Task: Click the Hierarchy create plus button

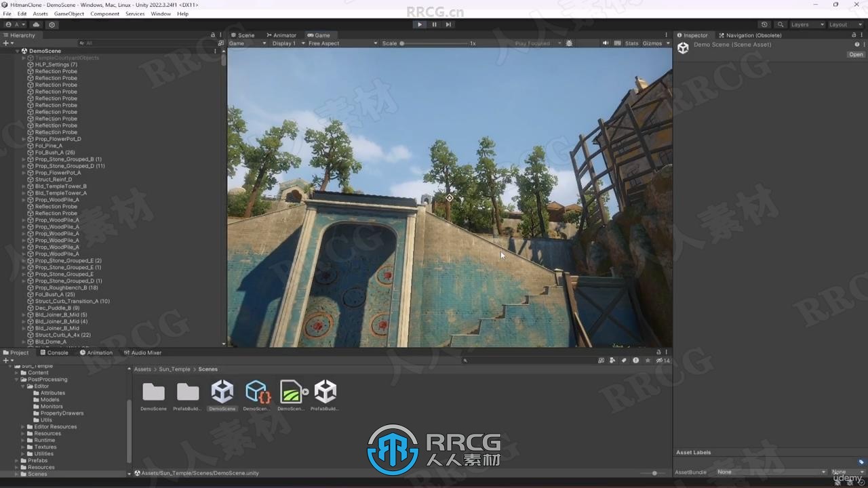Action: click(7, 43)
